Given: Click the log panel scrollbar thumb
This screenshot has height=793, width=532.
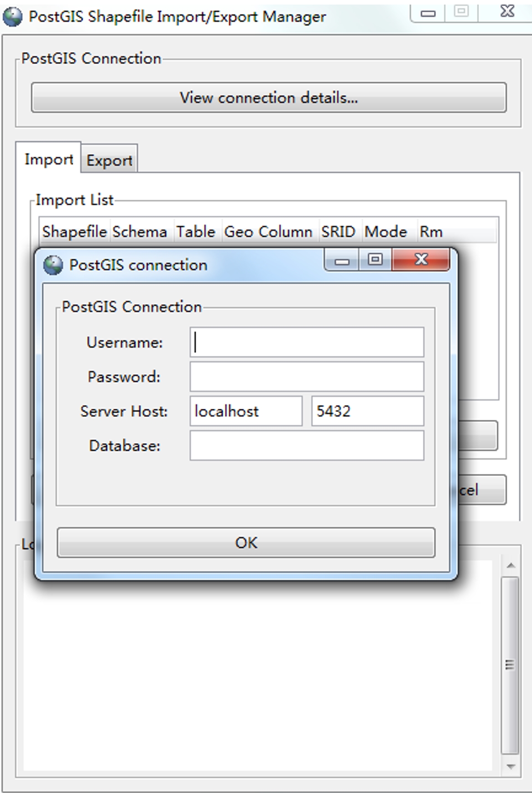Looking at the screenshot, I should pyautogui.click(x=510, y=665).
